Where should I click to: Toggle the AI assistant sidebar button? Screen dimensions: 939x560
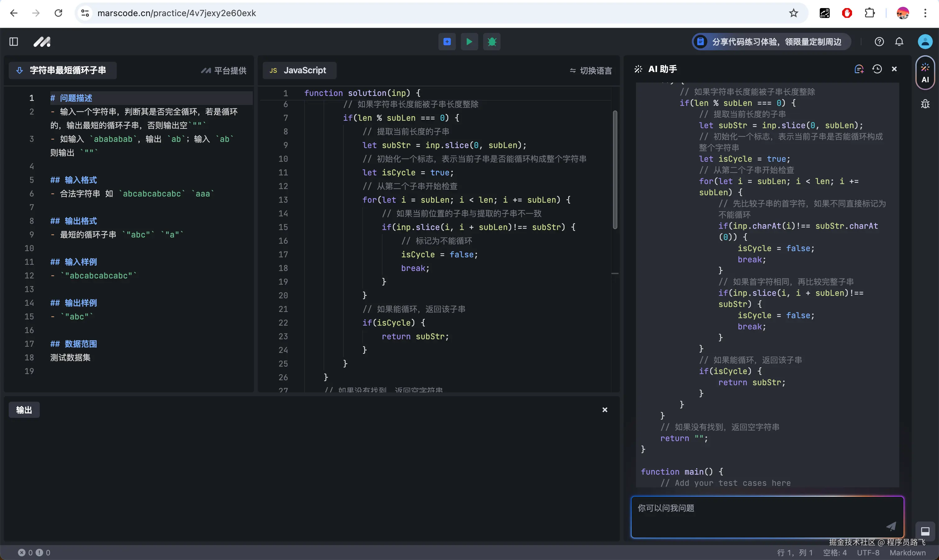tap(925, 73)
